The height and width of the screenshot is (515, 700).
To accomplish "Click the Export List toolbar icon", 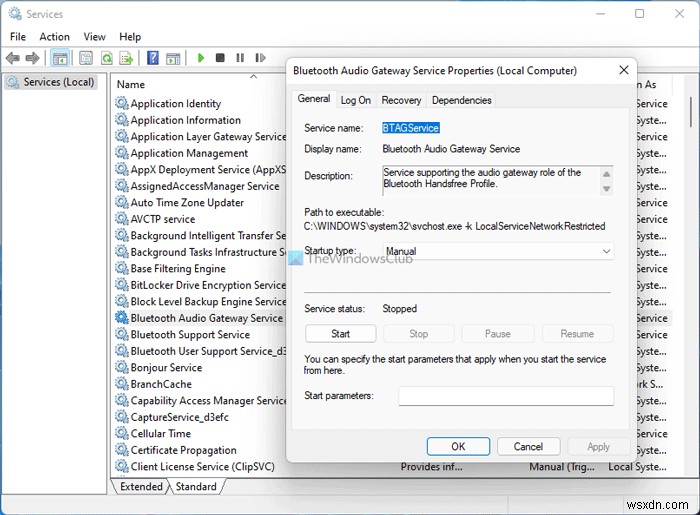I will [127, 58].
